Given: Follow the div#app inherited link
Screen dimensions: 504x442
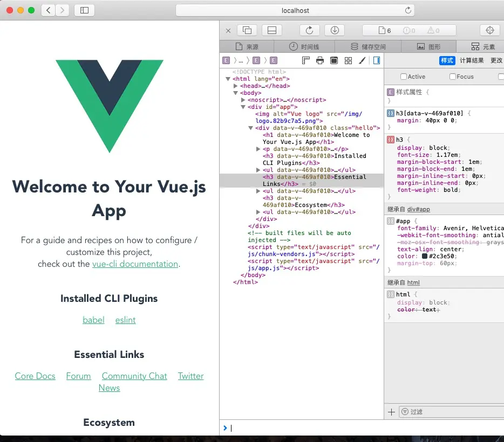Looking at the screenshot, I should 419,209.
